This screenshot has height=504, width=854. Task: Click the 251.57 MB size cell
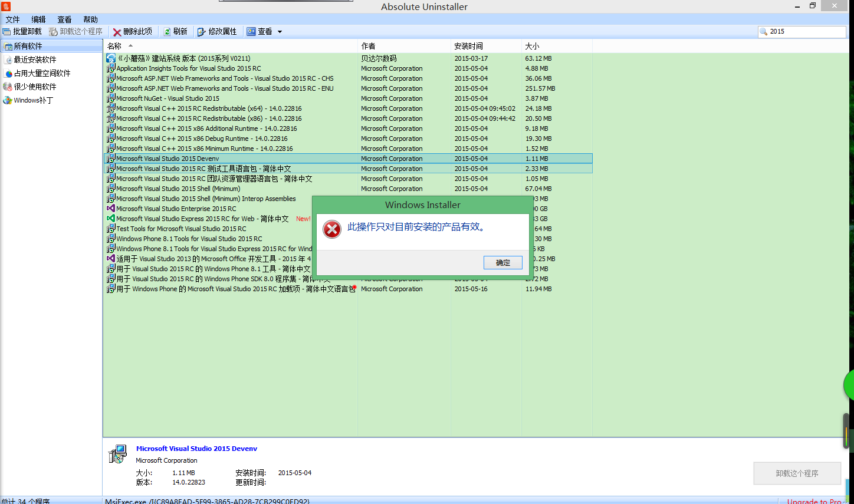tap(540, 88)
